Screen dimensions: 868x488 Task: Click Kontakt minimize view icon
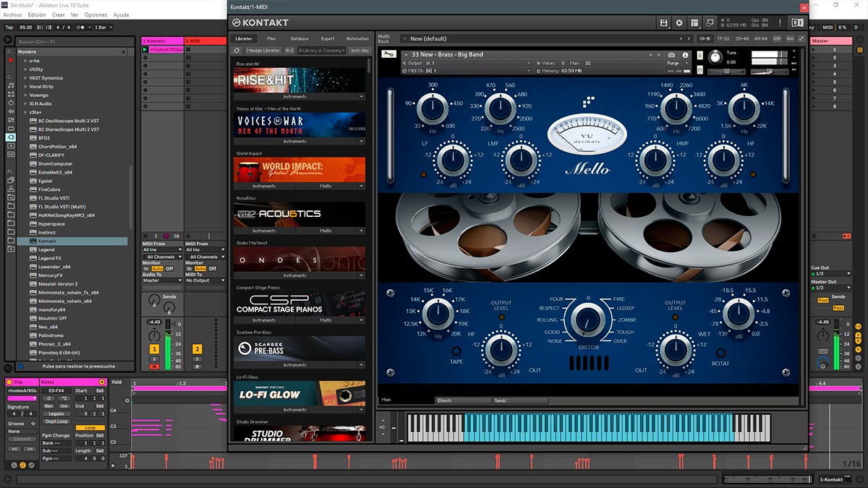[x=710, y=23]
